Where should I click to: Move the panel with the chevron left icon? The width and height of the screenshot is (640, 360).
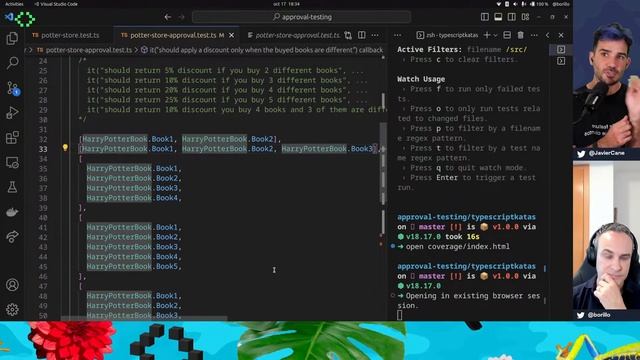pyautogui.click(x=547, y=36)
